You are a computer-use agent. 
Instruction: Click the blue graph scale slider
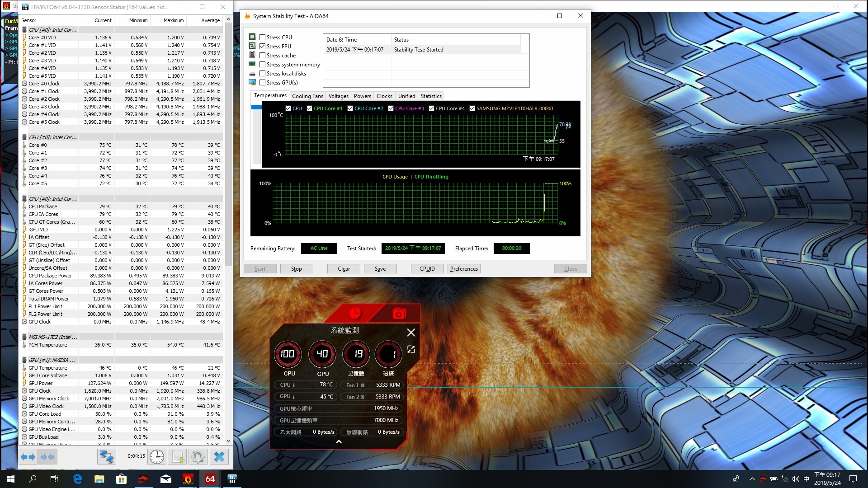[x=256, y=107]
